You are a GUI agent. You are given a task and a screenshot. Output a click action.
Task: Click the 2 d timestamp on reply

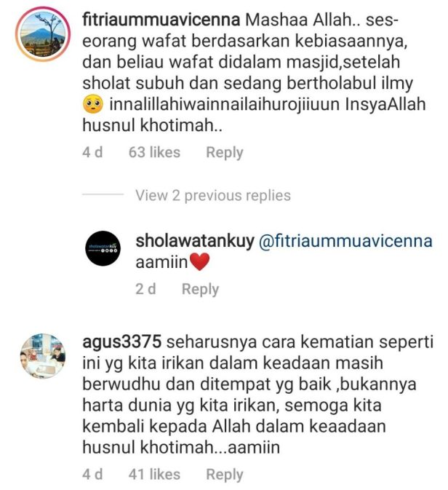tap(145, 289)
